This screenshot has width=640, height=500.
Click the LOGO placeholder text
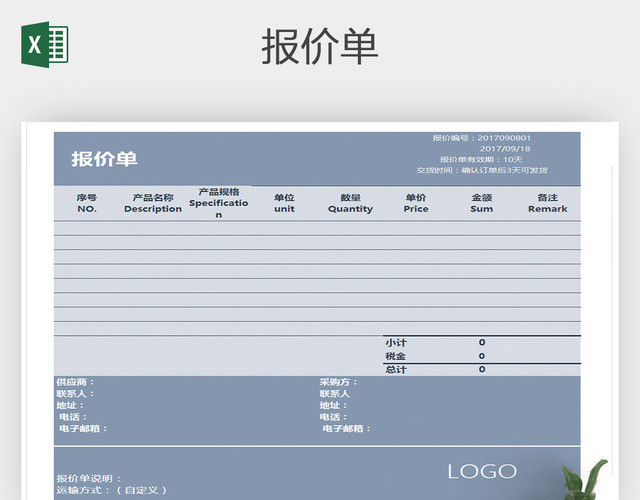pos(482,471)
